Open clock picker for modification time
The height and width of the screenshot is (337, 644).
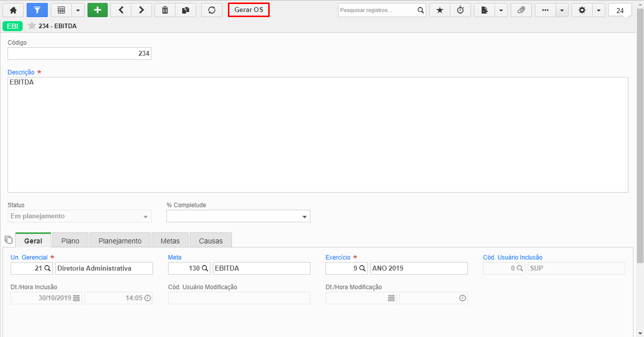462,298
